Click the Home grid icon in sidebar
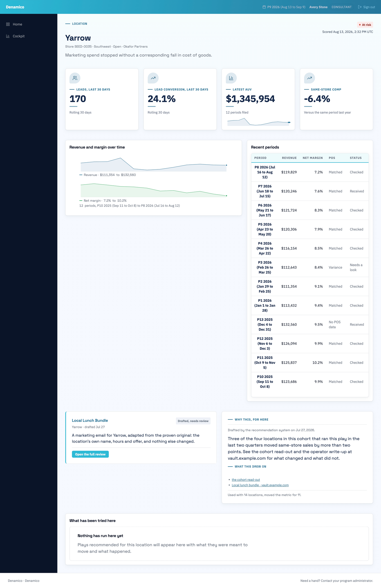 tap(8, 24)
